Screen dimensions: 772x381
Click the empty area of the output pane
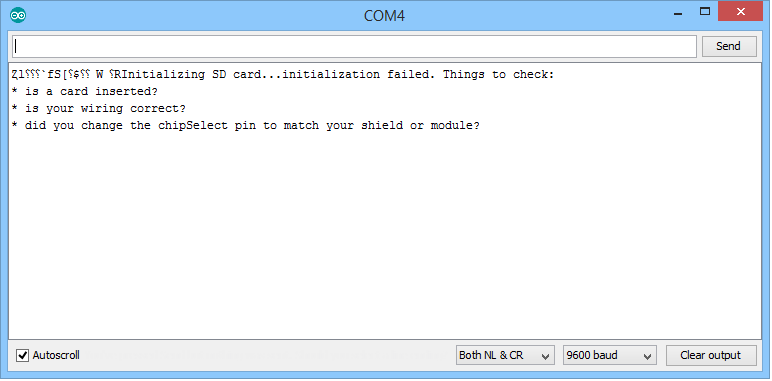point(384,236)
